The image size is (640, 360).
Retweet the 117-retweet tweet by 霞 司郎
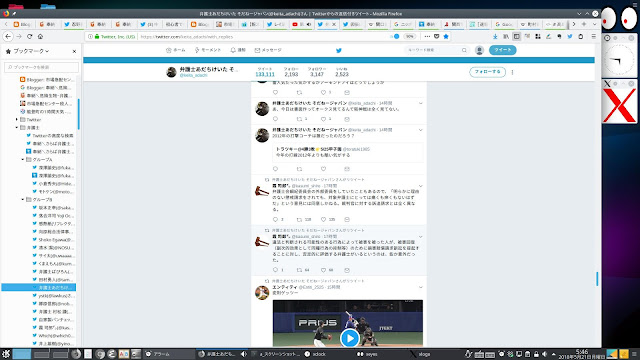300,220
